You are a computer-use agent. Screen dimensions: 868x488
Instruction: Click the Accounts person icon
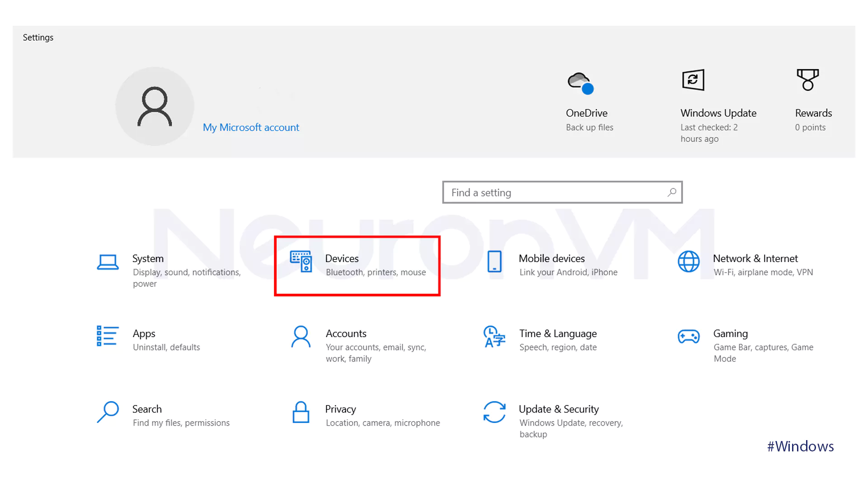(x=301, y=337)
